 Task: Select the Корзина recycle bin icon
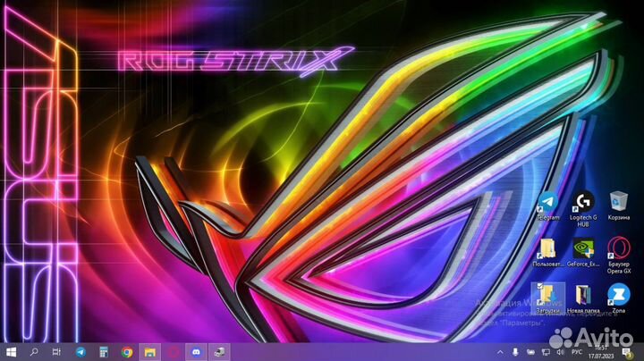pos(619,206)
